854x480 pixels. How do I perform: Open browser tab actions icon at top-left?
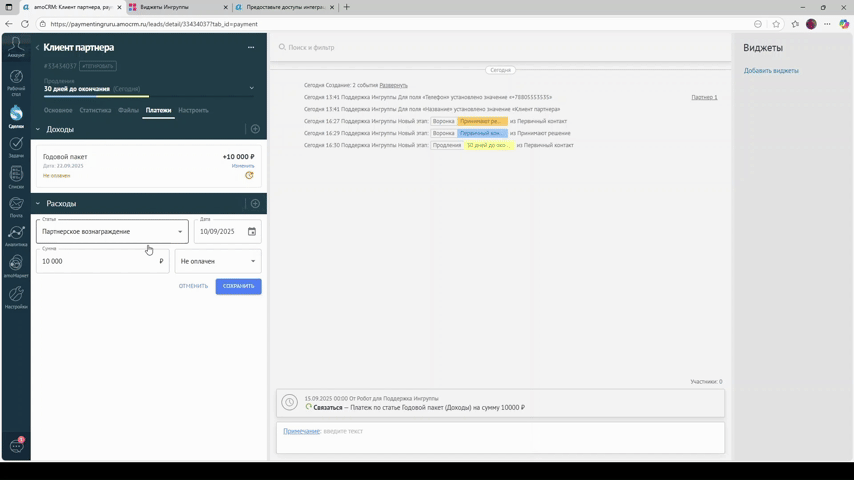point(9,7)
